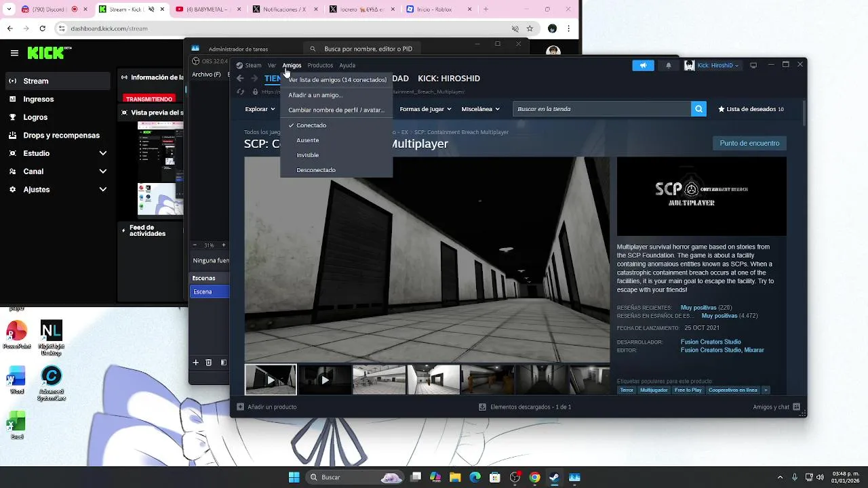Click the Terror tag
The height and width of the screenshot is (488, 868).
(x=627, y=390)
